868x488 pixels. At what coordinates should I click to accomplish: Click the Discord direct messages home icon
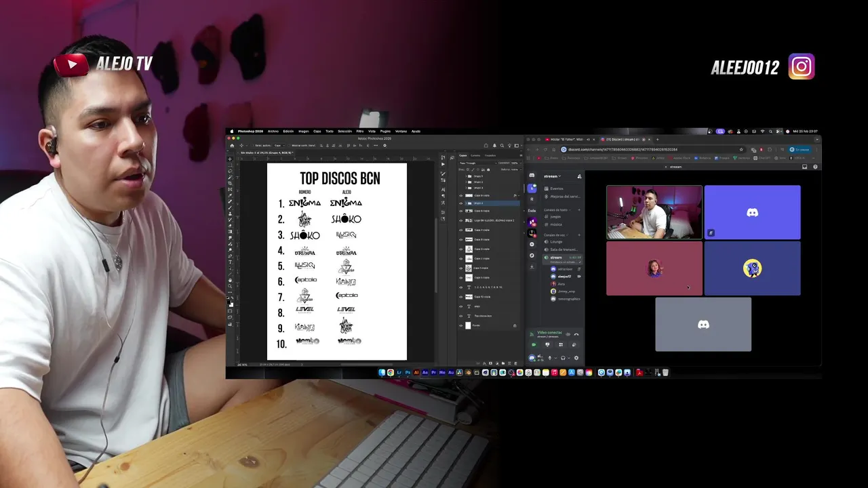pyautogui.click(x=532, y=175)
